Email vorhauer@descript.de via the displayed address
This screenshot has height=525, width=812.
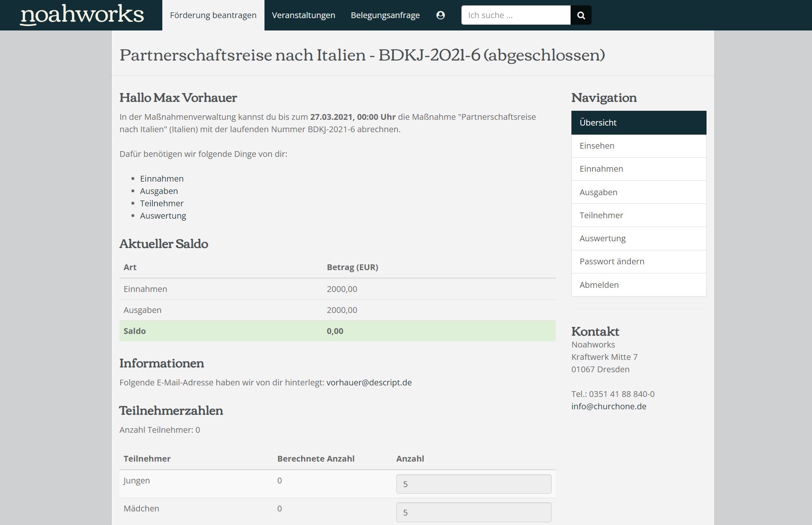tap(369, 382)
